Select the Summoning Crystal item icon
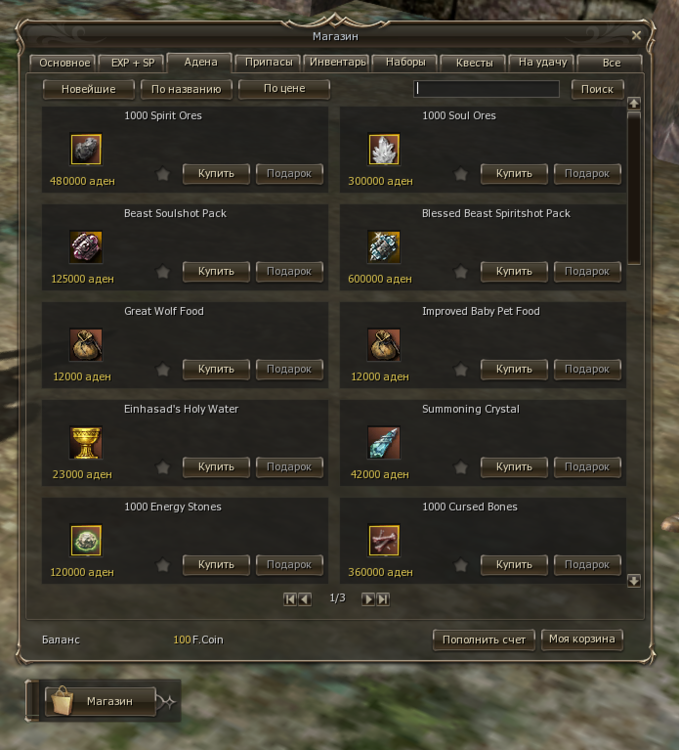This screenshot has width=679, height=750. [x=384, y=442]
